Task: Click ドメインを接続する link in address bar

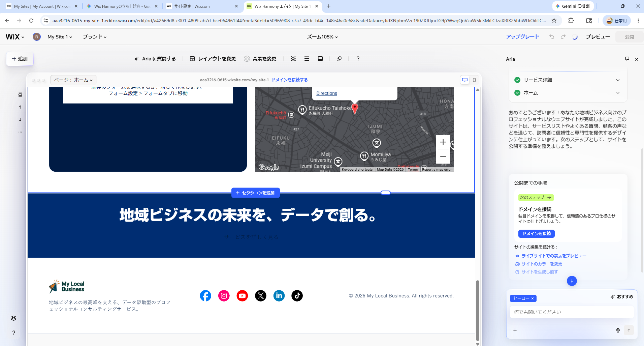Action: pyautogui.click(x=290, y=80)
